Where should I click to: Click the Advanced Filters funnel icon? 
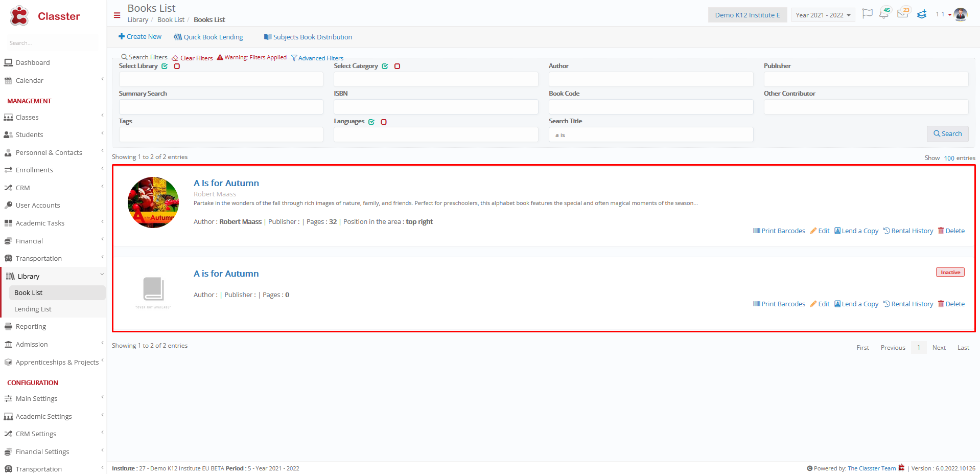pos(294,58)
